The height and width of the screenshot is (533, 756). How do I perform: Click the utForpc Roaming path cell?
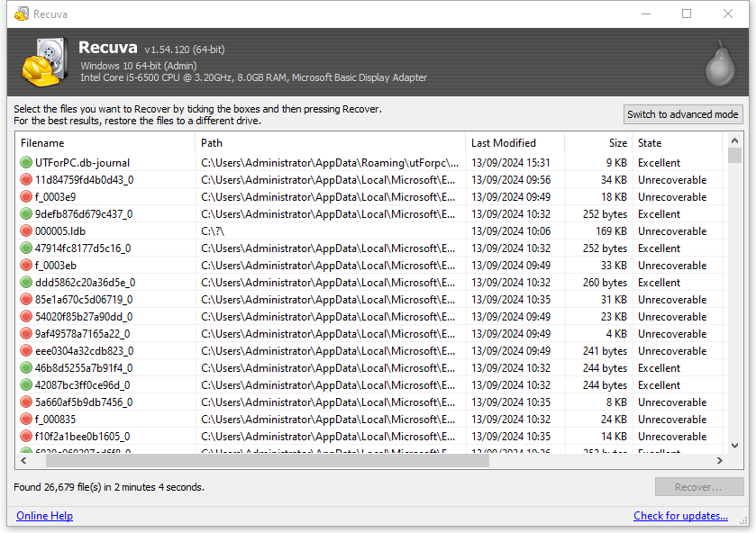(x=330, y=163)
